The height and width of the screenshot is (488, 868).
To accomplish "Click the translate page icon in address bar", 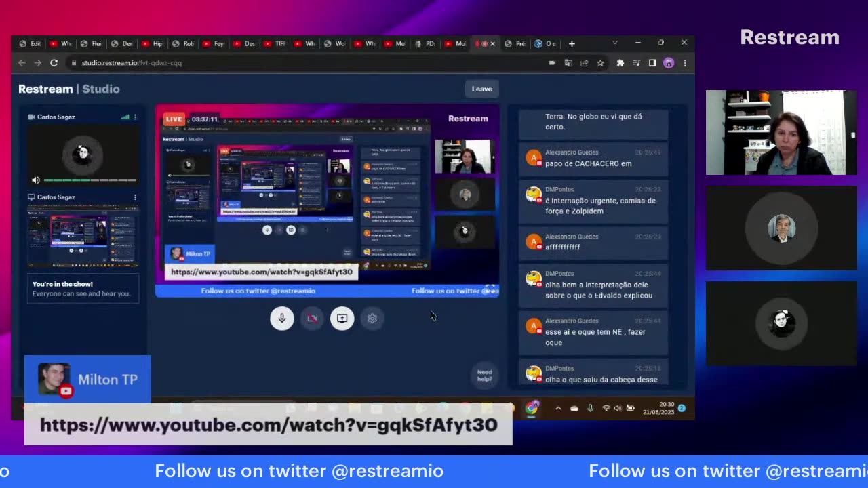I will coord(568,63).
